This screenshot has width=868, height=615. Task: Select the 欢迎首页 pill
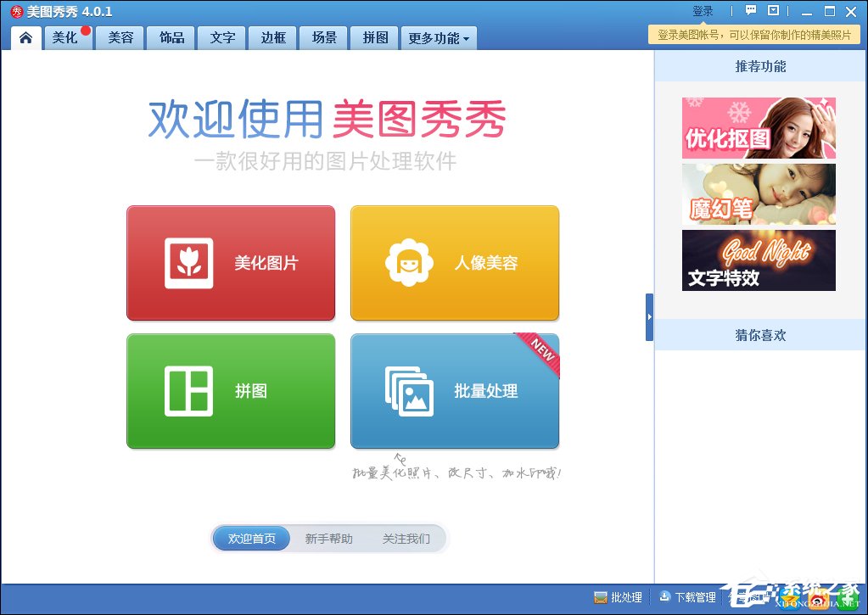pyautogui.click(x=251, y=539)
